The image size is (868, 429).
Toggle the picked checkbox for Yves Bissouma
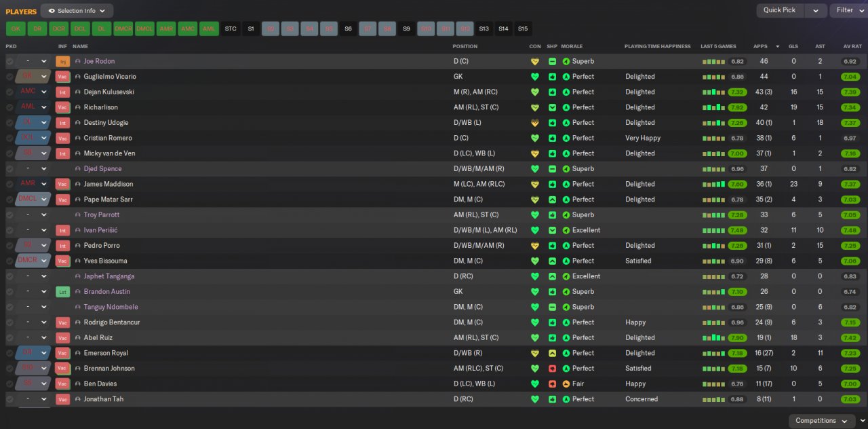[x=9, y=261]
